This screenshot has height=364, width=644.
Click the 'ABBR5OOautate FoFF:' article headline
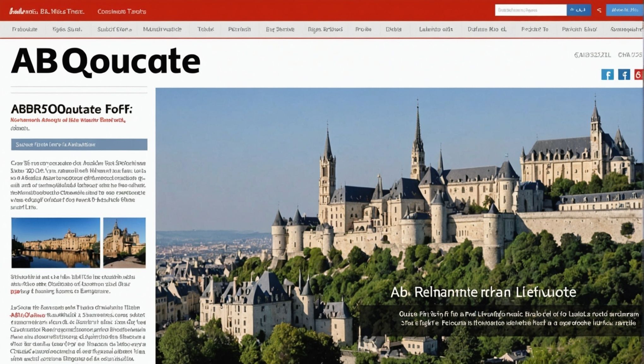point(72,109)
